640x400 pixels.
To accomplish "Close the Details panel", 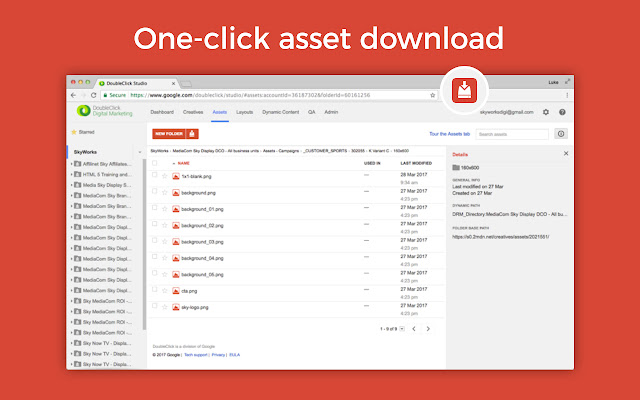I will pos(566,153).
